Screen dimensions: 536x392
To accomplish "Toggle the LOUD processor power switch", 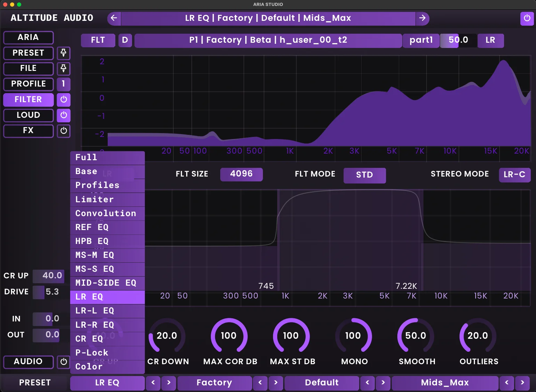I will (64, 115).
